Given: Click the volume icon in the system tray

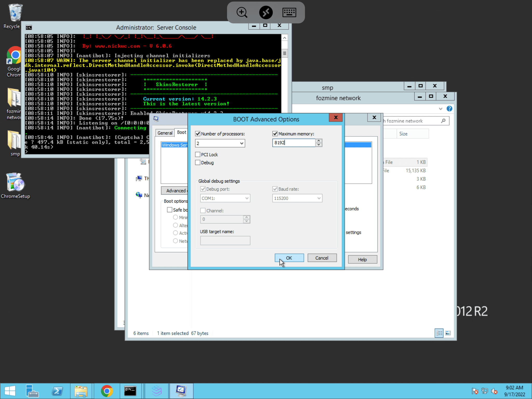Looking at the screenshot, I should click(495, 391).
